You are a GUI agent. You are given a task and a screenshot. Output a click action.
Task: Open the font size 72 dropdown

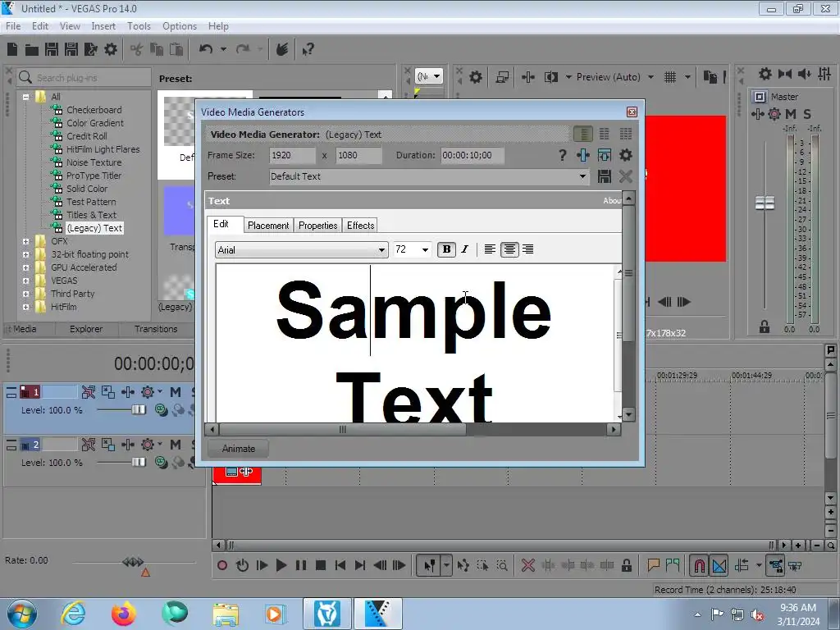pos(425,249)
